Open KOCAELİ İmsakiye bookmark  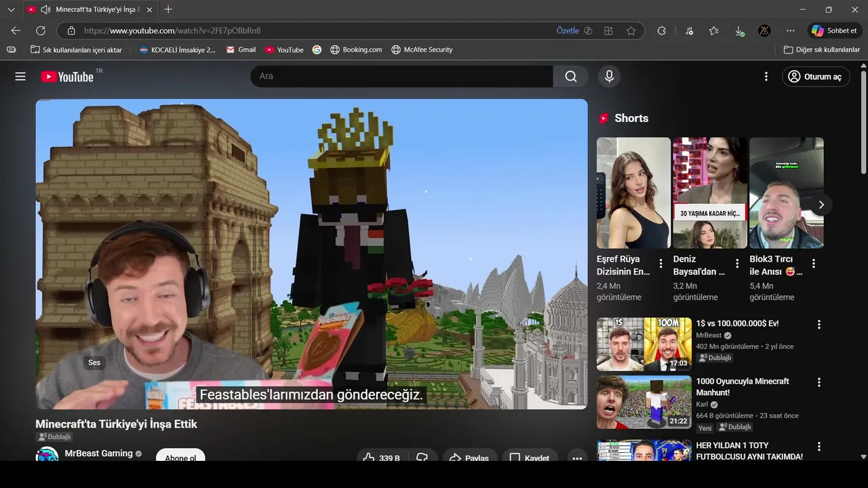tap(177, 49)
